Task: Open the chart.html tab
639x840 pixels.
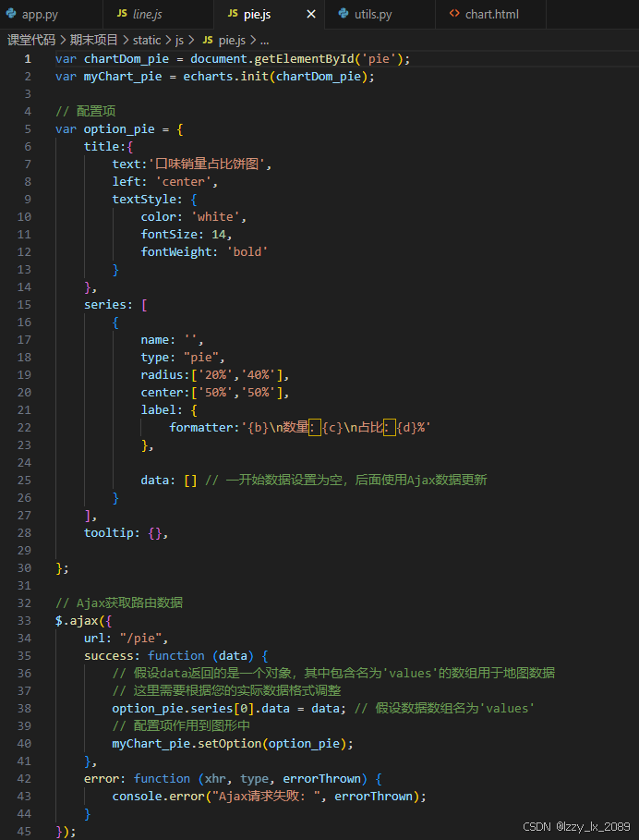Action: [x=490, y=15]
